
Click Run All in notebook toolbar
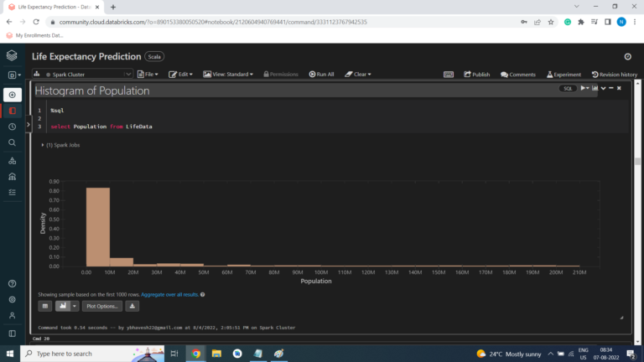tap(321, 74)
